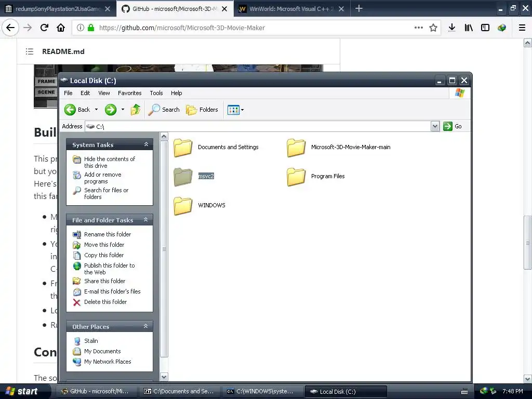Screen dimensions: 532x399
Task: Click Copy this folder task
Action: coord(104,255)
